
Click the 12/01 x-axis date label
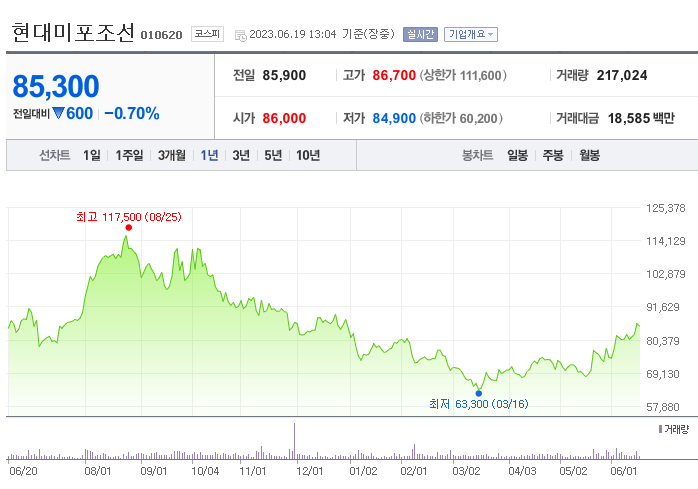310,471
